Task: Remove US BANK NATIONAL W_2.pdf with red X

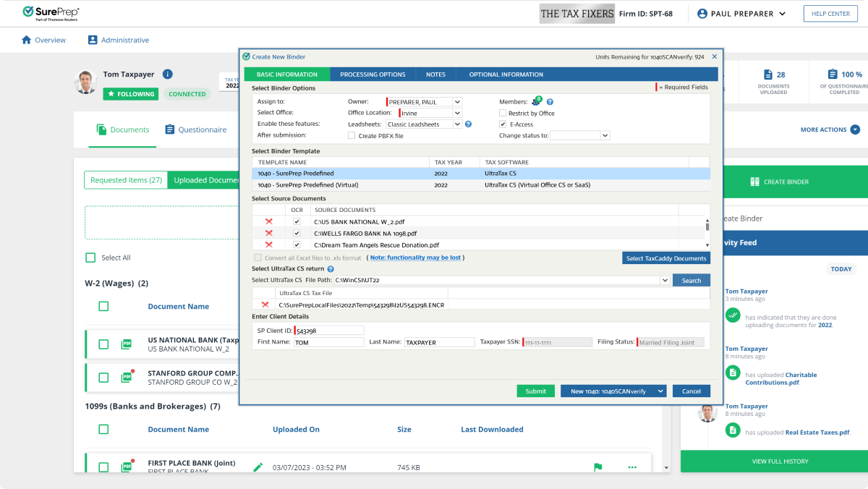Action: pos(269,221)
